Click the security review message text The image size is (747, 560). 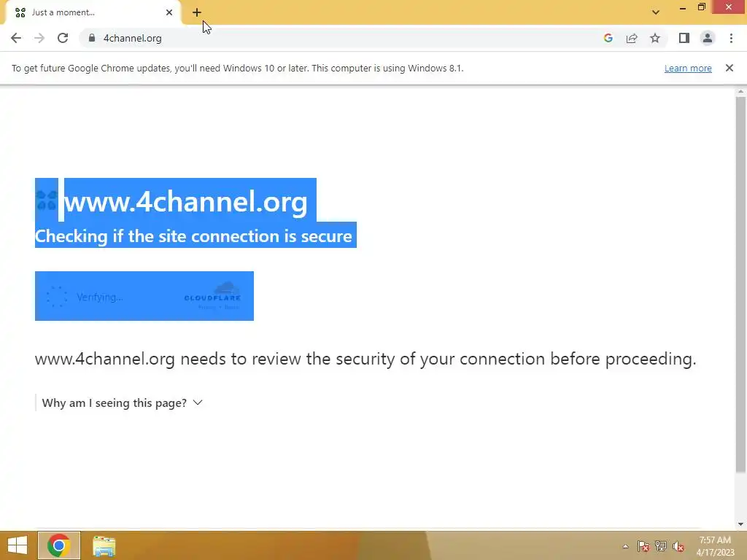click(x=365, y=359)
